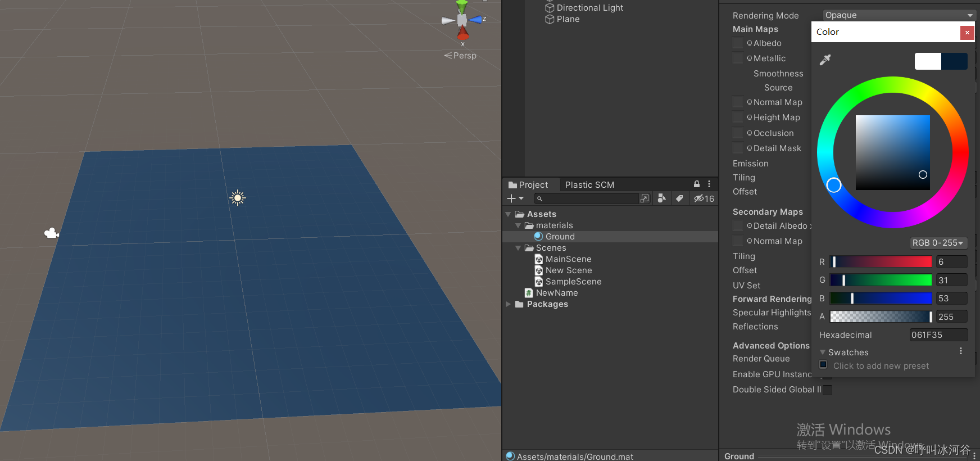Screen dimensions: 980x461
Task: Toggle Double Sided Global Illumination checkbox
Action: pos(828,390)
